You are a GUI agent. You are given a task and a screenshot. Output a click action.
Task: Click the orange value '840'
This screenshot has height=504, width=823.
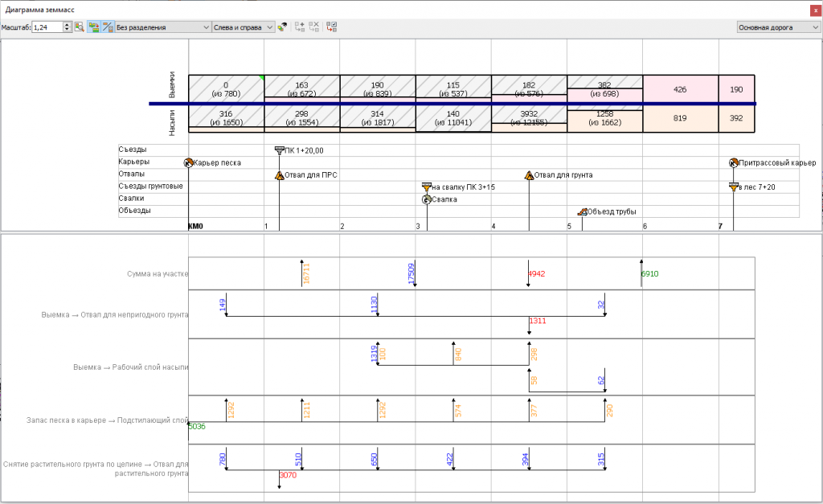[x=458, y=354]
